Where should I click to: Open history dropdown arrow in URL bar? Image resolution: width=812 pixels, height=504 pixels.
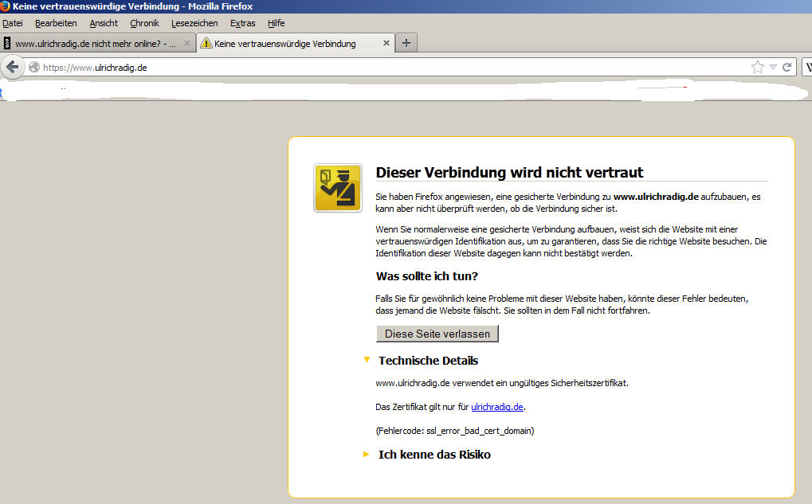pos(773,67)
